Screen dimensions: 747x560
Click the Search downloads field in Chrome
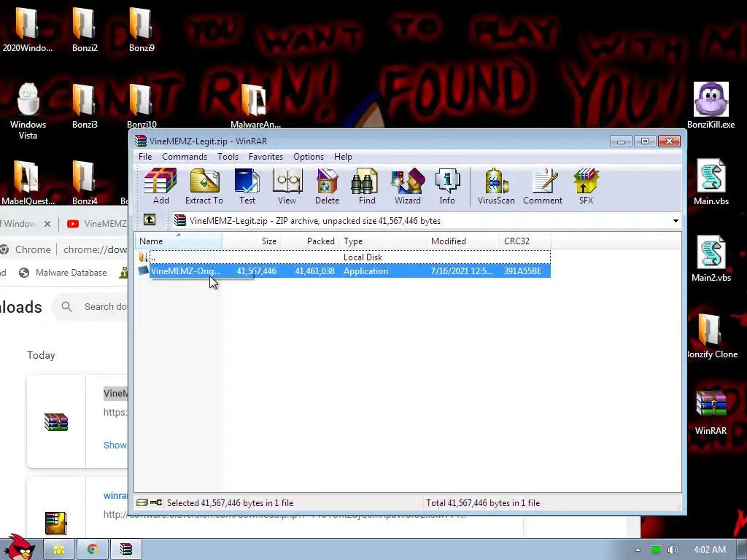90,307
